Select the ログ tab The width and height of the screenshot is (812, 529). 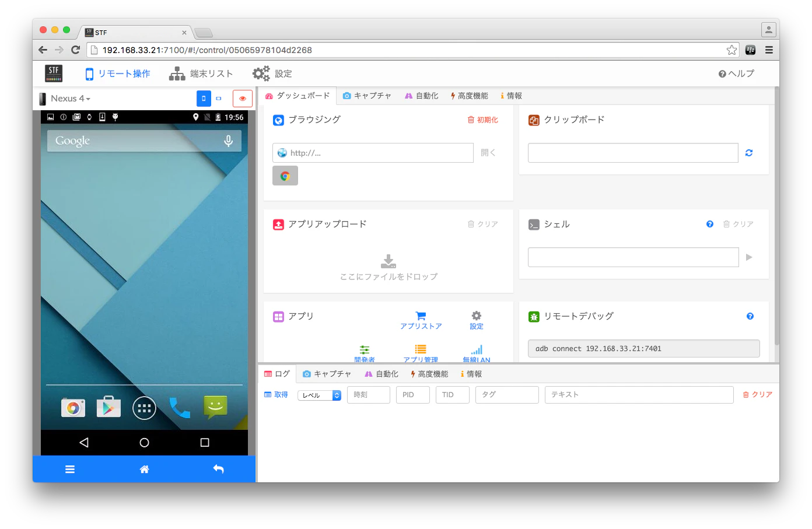pos(277,374)
